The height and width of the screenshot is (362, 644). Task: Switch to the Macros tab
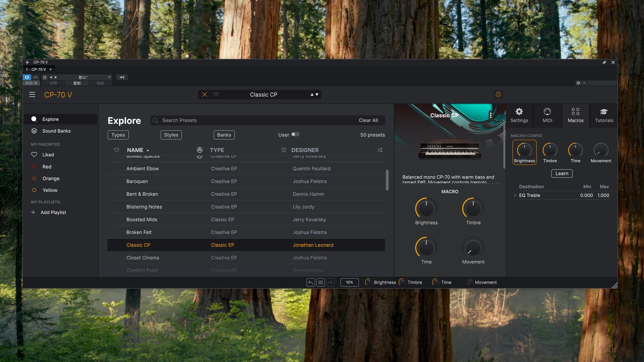point(576,116)
